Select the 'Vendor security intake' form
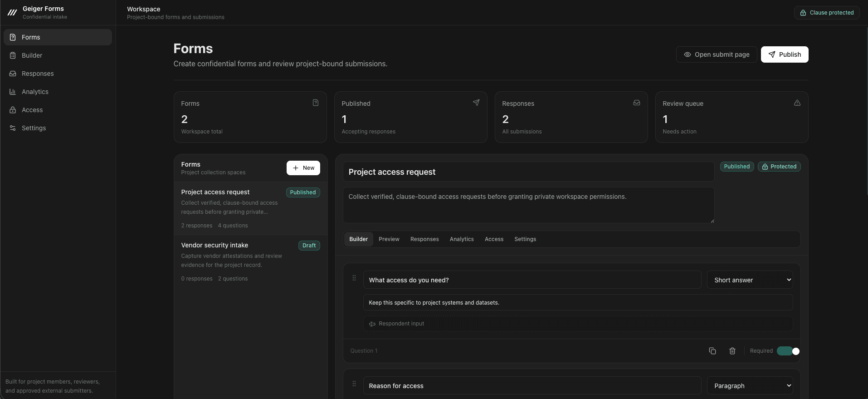This screenshot has height=399, width=868. point(251,261)
